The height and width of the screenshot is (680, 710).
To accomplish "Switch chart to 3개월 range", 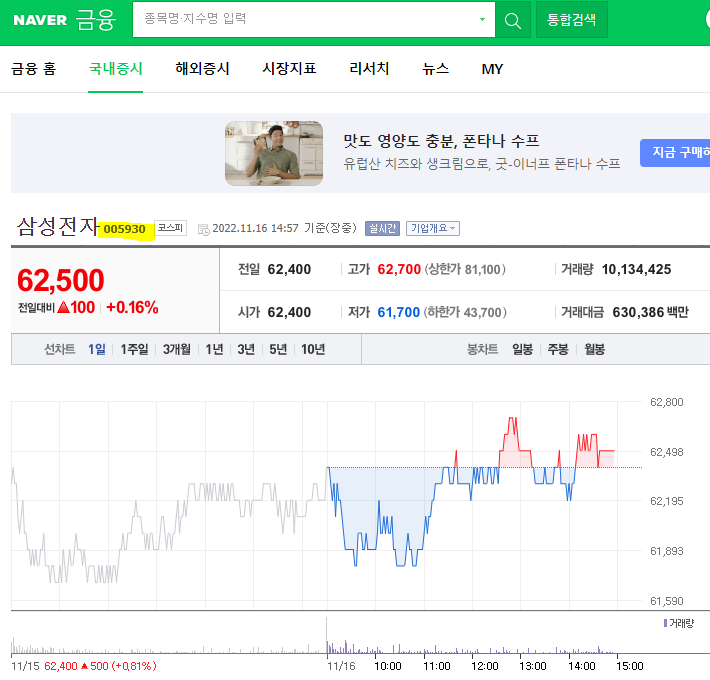I will pos(176,349).
